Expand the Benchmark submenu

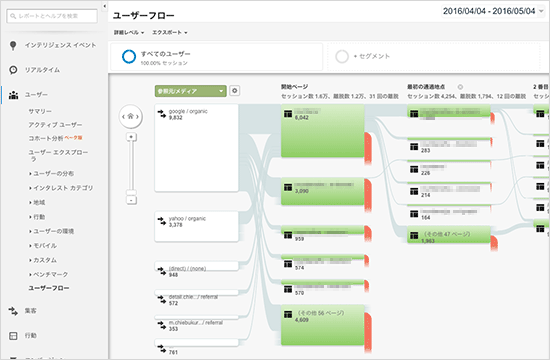(x=48, y=274)
